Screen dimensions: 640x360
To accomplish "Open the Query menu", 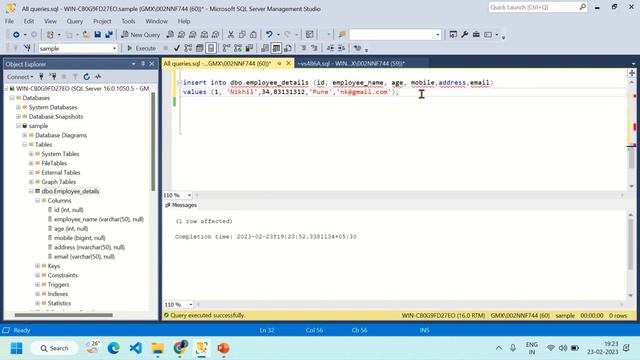I will (75, 21).
